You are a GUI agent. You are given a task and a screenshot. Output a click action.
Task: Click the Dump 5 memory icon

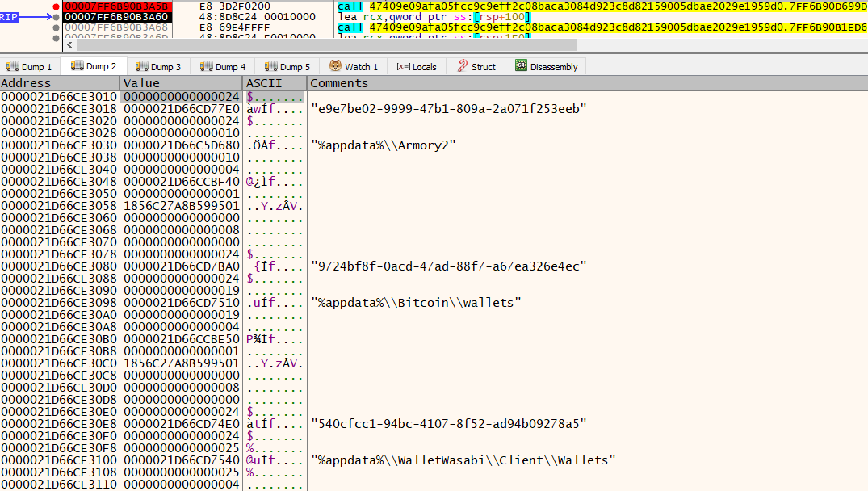[x=271, y=67]
